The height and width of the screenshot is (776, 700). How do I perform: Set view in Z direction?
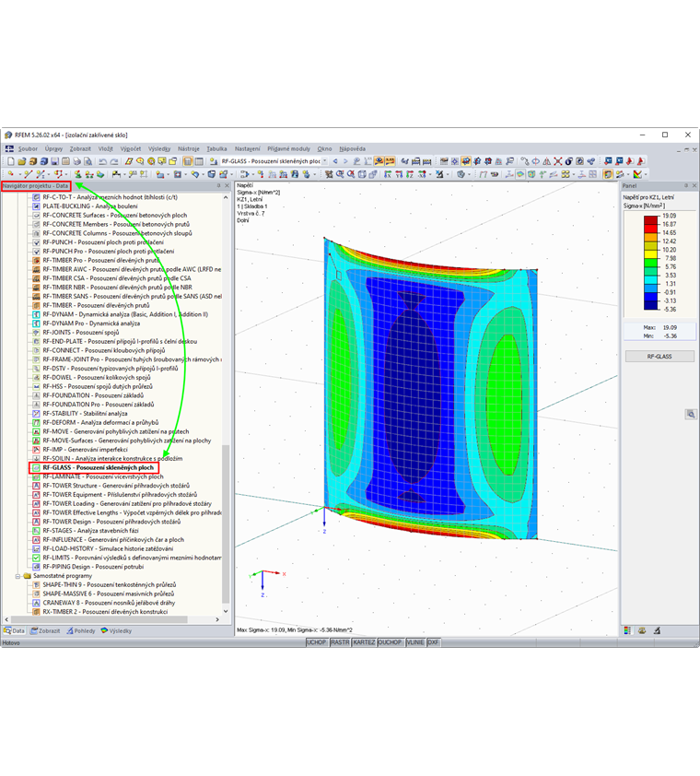coord(410,174)
